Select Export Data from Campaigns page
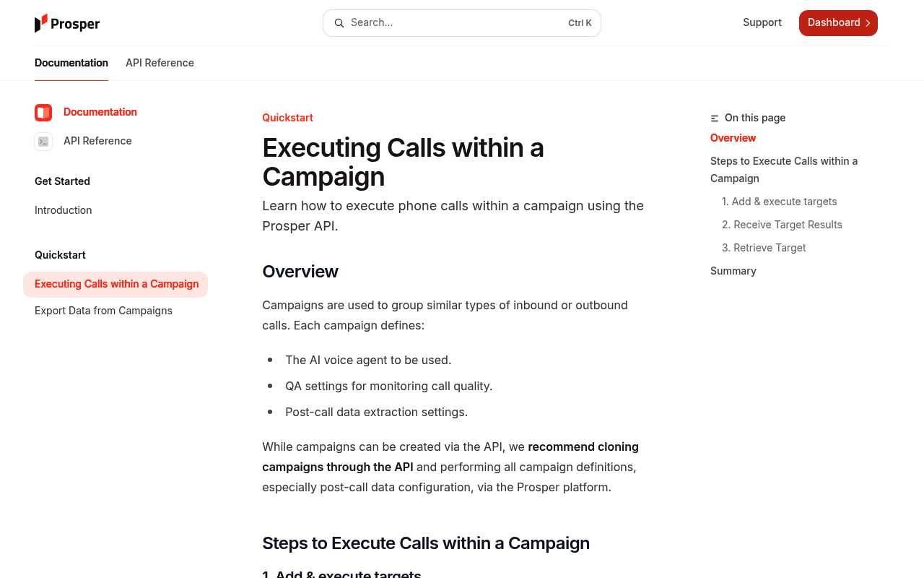Viewport: 924px width, 578px height. [x=103, y=311]
